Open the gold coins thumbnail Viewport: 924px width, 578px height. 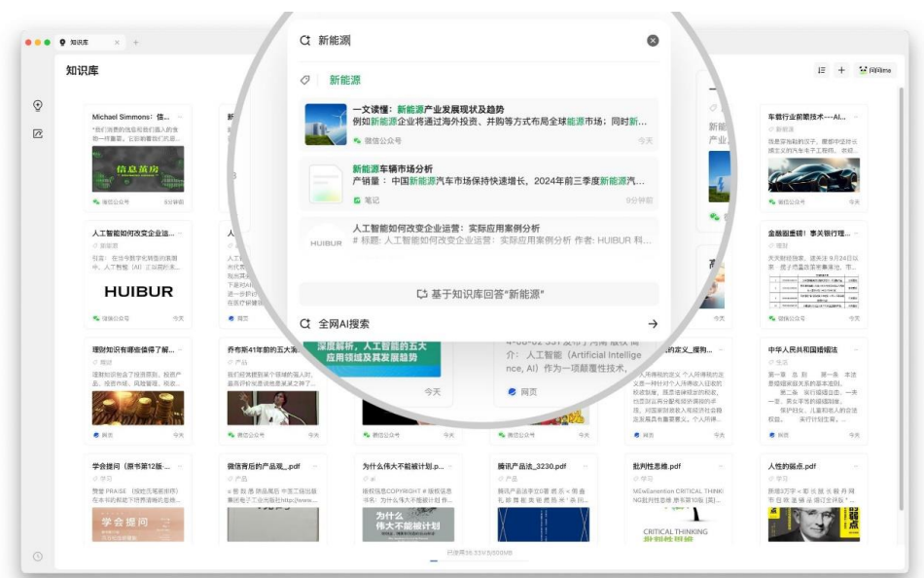coord(138,408)
